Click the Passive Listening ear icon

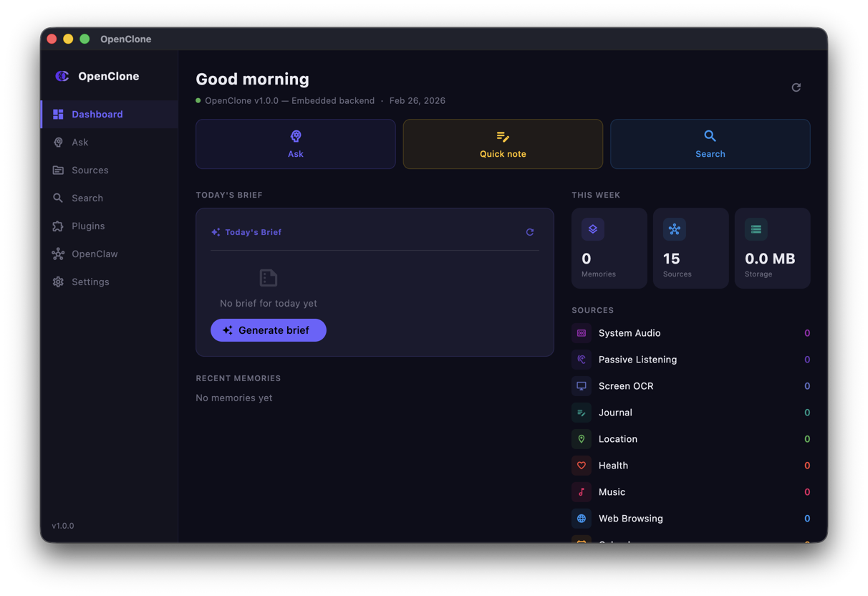pyautogui.click(x=581, y=359)
